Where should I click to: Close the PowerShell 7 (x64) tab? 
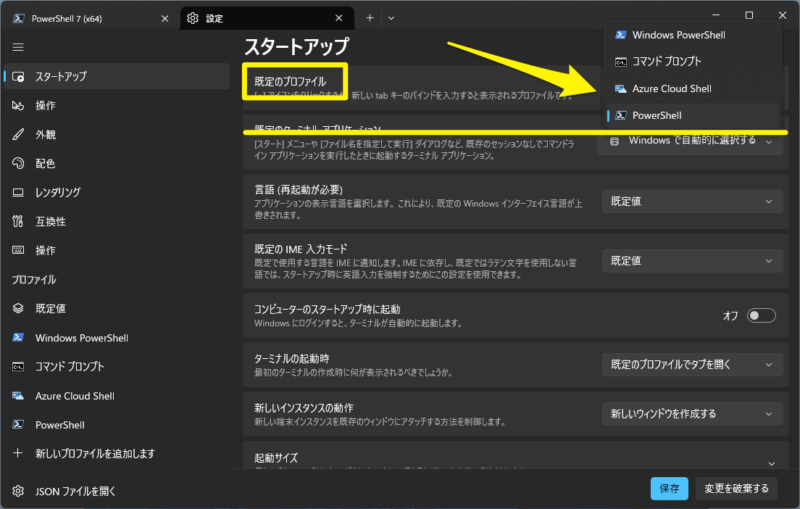[x=165, y=18]
